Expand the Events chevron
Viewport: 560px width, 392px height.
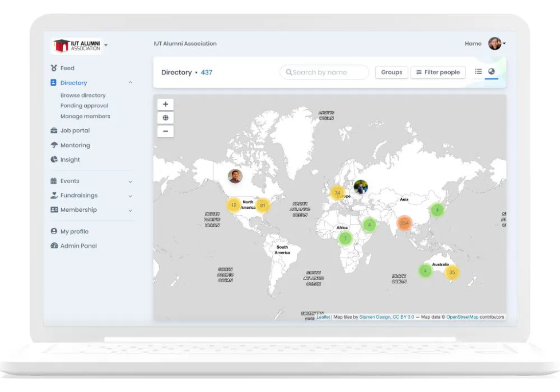click(x=130, y=182)
